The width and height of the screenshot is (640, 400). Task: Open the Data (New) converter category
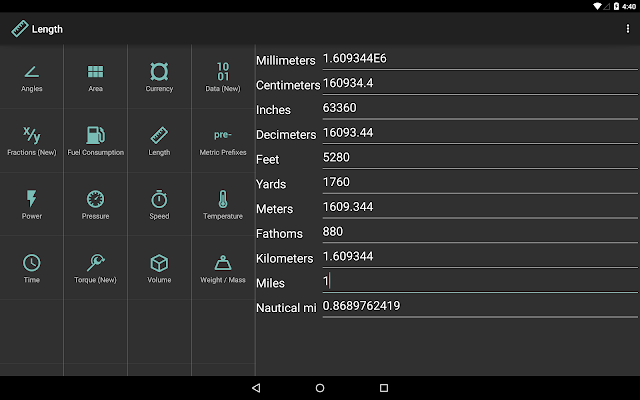[223, 77]
